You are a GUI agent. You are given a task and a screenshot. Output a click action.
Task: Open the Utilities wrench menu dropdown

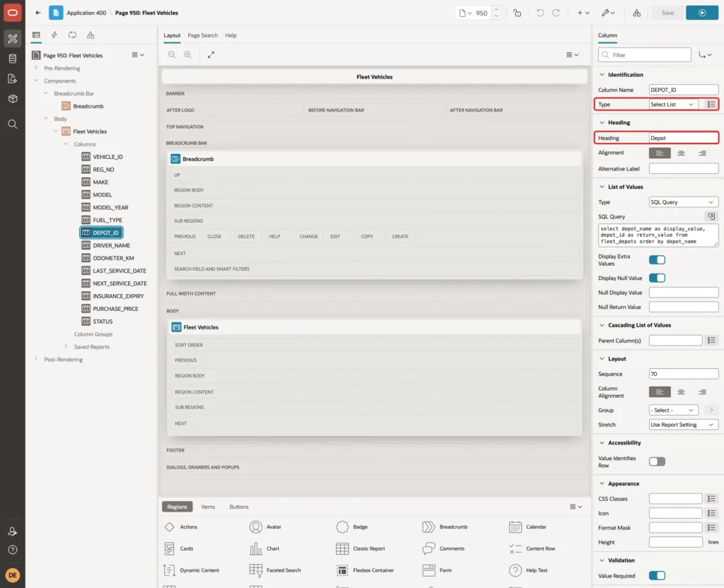tap(608, 13)
